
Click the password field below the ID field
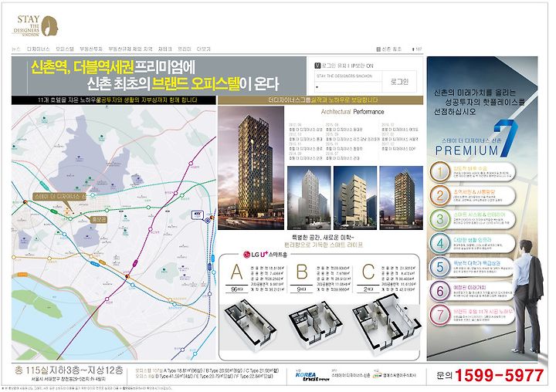(x=348, y=87)
